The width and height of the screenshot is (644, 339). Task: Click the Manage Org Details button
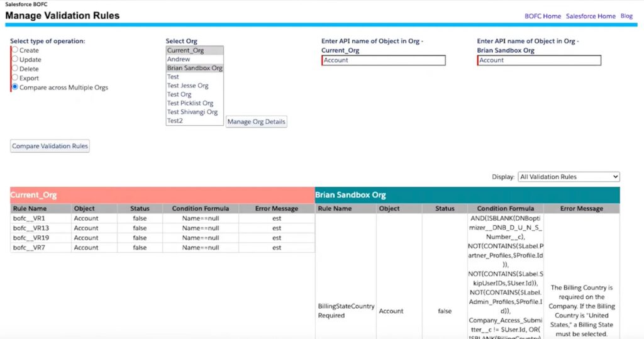point(257,121)
